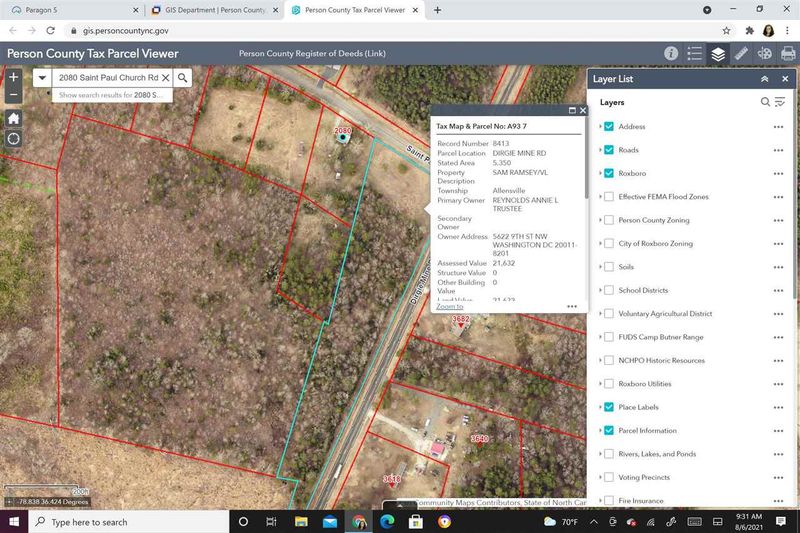This screenshot has height=533, width=800.
Task: Zoom in on the map
Action: 13,77
